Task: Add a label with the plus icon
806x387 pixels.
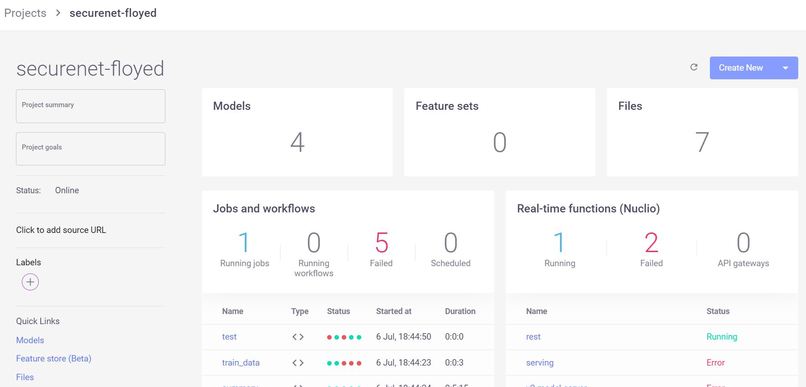Action: (30, 282)
